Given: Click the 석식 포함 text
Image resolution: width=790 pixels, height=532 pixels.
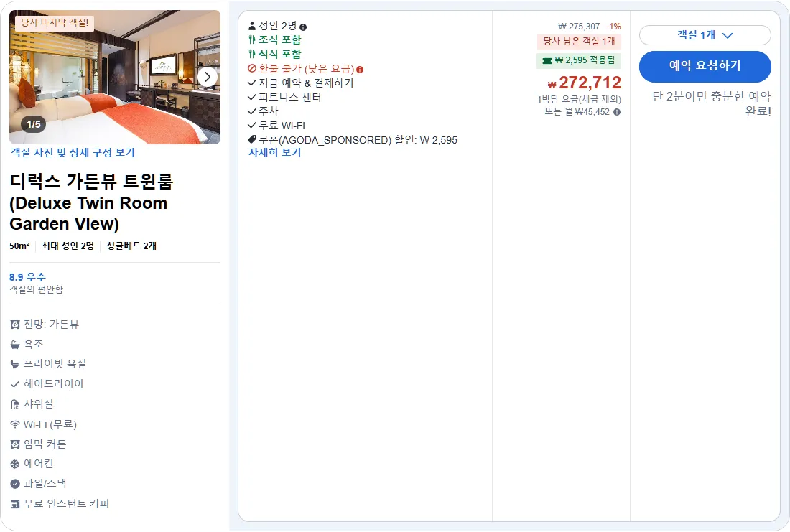Looking at the screenshot, I should [279, 54].
